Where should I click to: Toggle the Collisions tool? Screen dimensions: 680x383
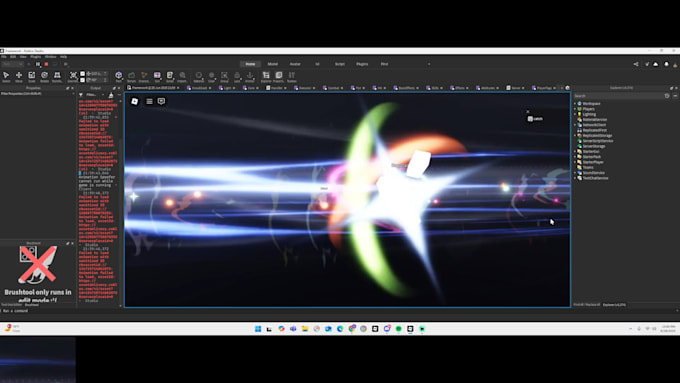click(73, 77)
